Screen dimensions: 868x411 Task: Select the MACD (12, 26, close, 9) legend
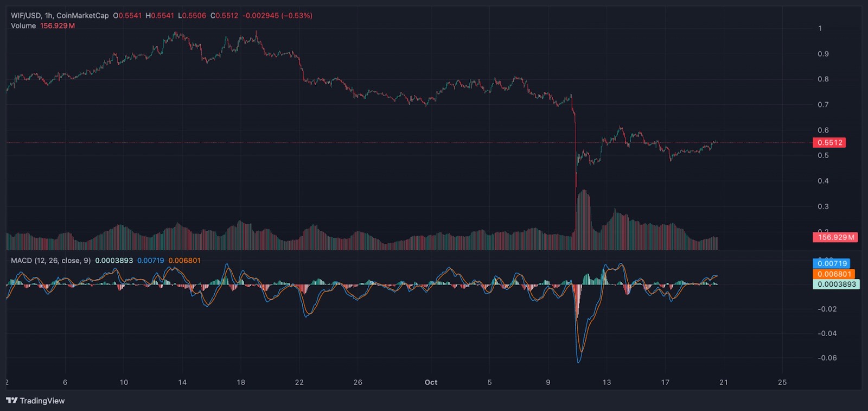pyautogui.click(x=51, y=261)
